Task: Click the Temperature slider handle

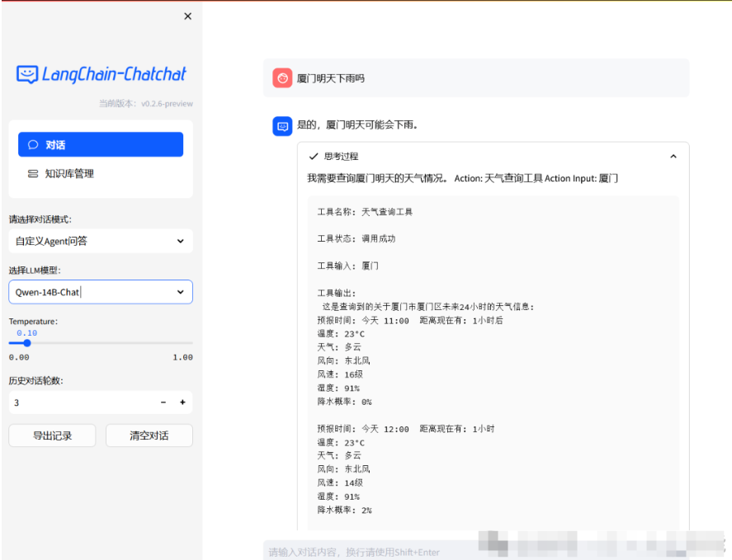Action: tap(27, 343)
